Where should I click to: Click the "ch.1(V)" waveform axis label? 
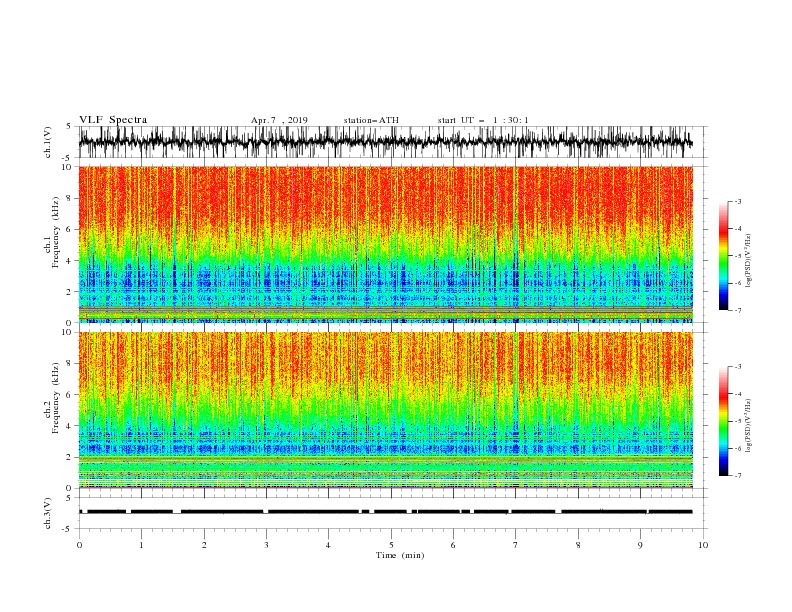point(48,142)
